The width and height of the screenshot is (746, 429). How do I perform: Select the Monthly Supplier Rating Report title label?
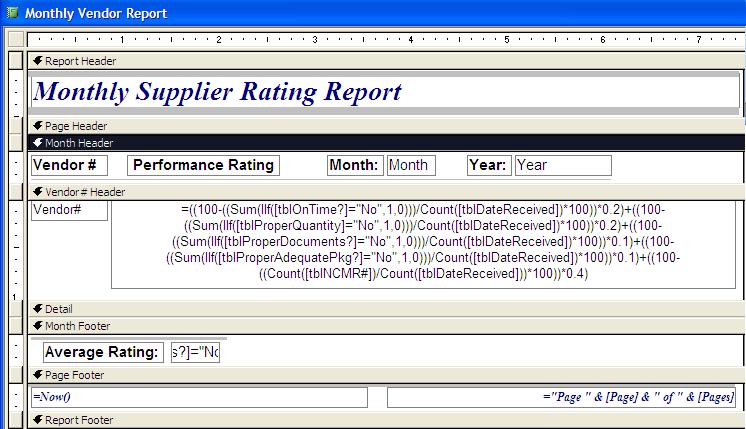pos(385,92)
